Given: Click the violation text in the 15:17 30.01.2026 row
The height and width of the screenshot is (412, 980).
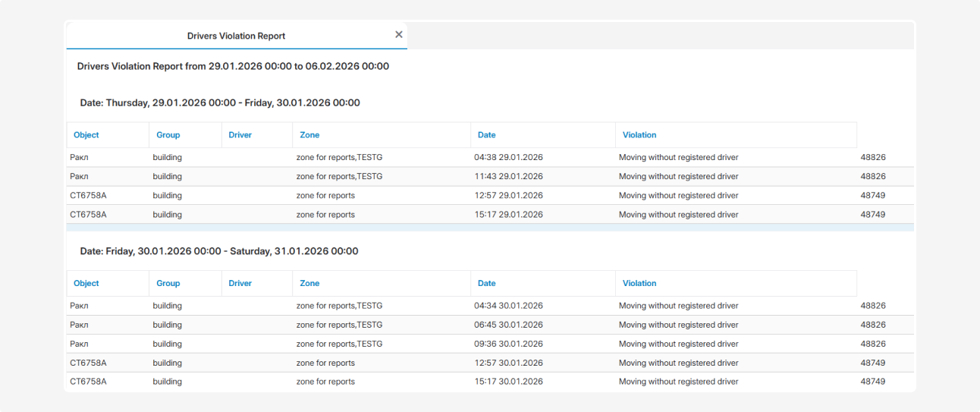Looking at the screenshot, I should coord(678,382).
